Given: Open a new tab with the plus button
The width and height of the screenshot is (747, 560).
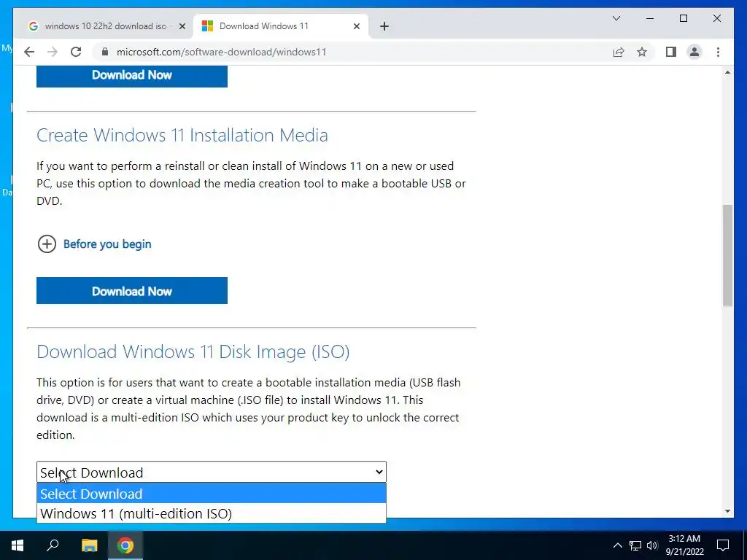Looking at the screenshot, I should [384, 26].
